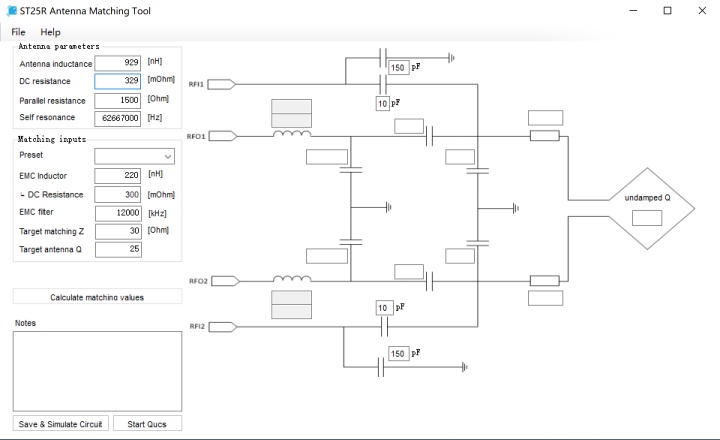Click the EMC filter field showing 12000
Screen dimensions: 720x440
118,213
